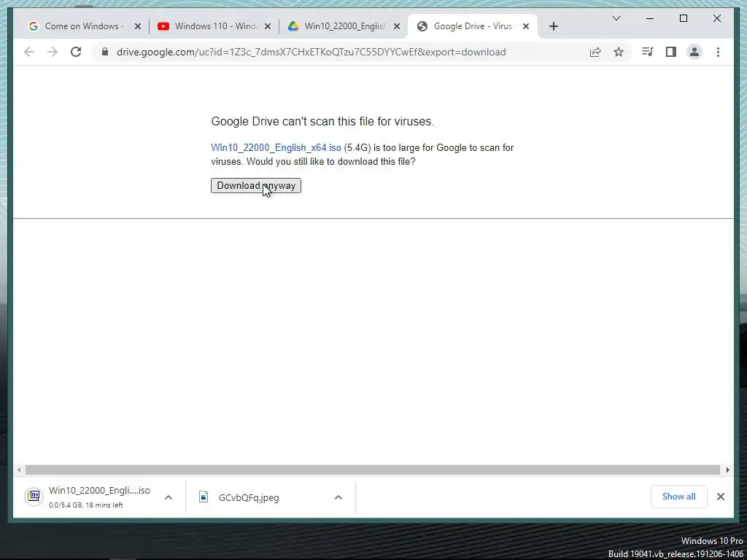This screenshot has height=560, width=747.
Task: Close the downloads bar
Action: click(720, 497)
